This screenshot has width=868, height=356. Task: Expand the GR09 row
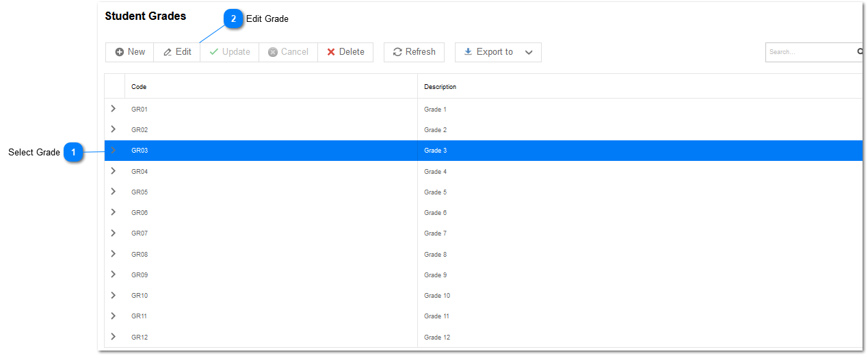(x=114, y=275)
